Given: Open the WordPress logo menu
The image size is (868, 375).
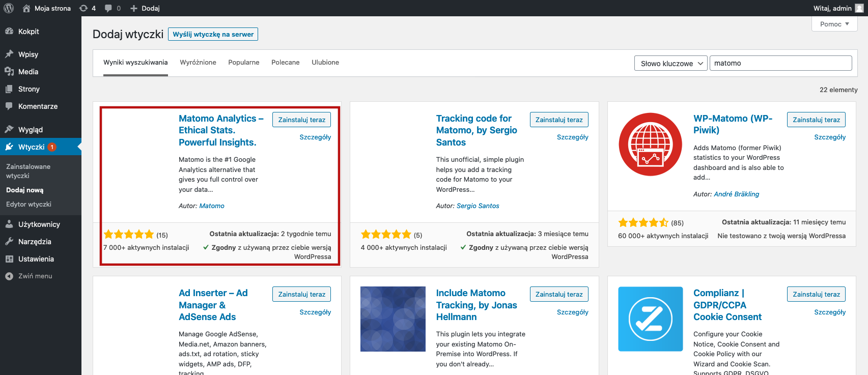Looking at the screenshot, I should point(9,8).
